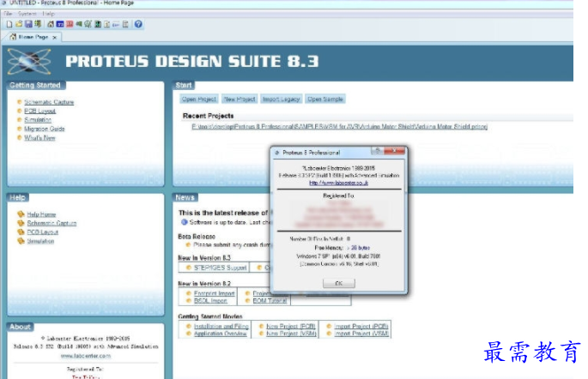
Task: Click the Open Sample button
Action: (325, 99)
